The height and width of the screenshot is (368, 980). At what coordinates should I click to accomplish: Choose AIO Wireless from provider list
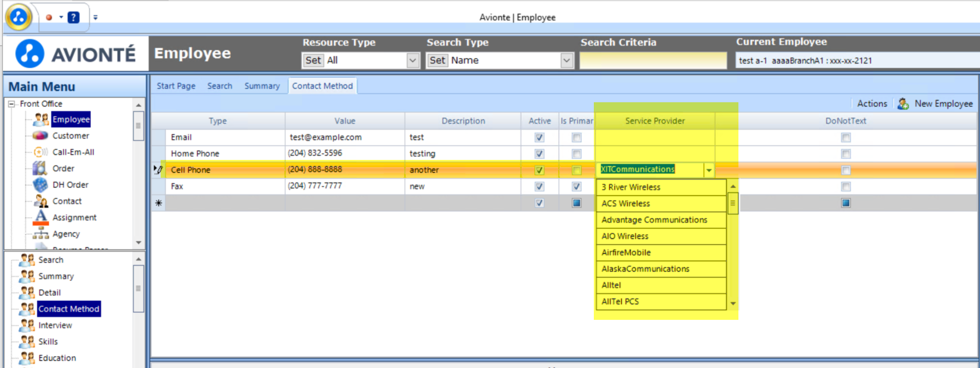coord(661,236)
